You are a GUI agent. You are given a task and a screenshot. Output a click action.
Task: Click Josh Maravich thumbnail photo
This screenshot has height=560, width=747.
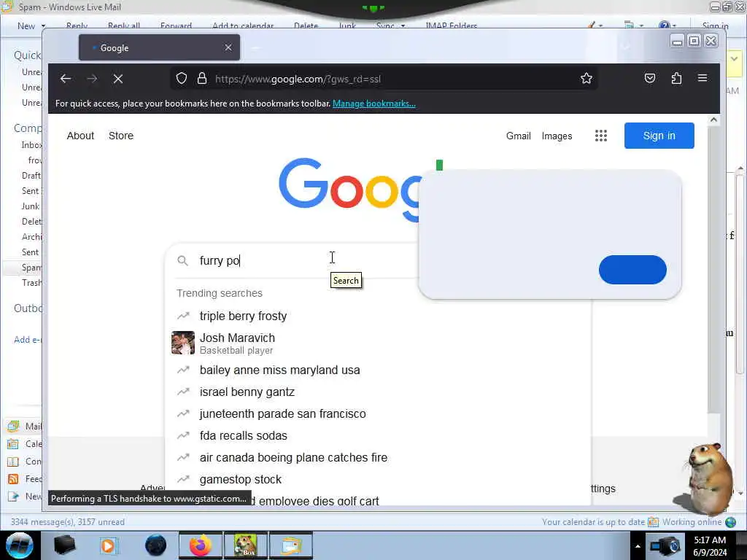(183, 343)
